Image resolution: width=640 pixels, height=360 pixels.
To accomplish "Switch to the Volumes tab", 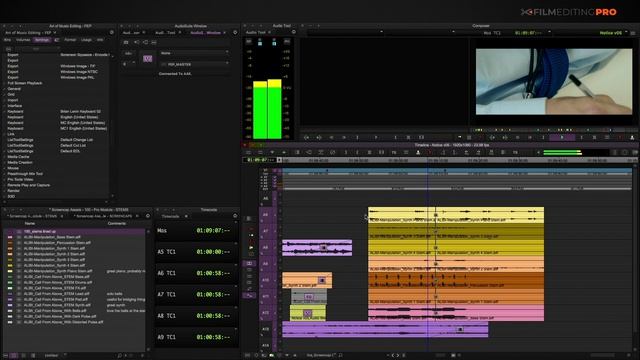I will click(x=23, y=40).
